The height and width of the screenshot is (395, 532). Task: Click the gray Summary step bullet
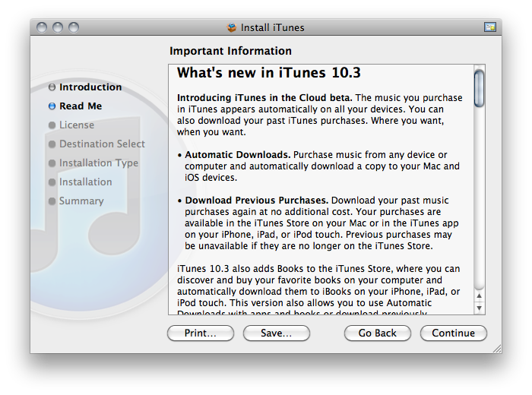52,201
